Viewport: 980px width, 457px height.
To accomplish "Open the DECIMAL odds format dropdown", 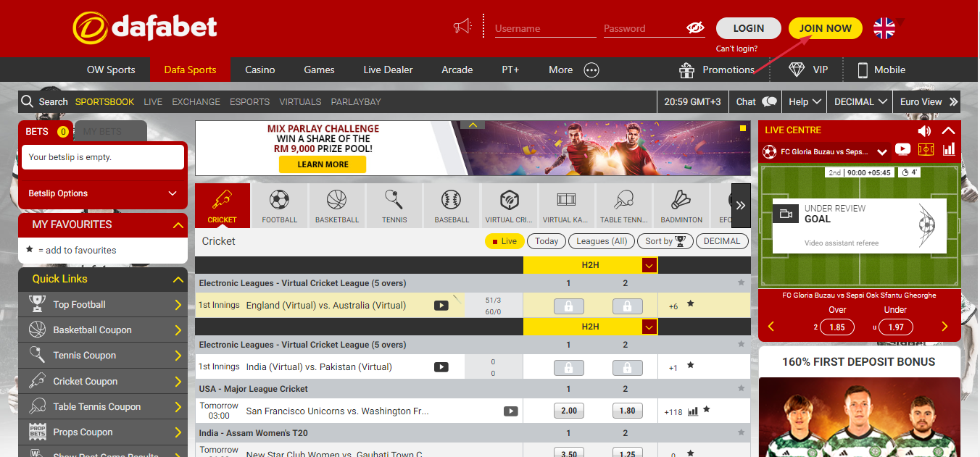I will pyautogui.click(x=860, y=102).
